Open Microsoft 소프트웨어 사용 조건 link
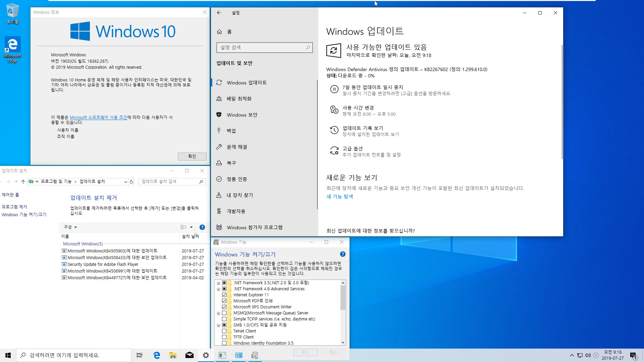Screen dimensions: 644x362 pyautogui.click(x=98, y=118)
